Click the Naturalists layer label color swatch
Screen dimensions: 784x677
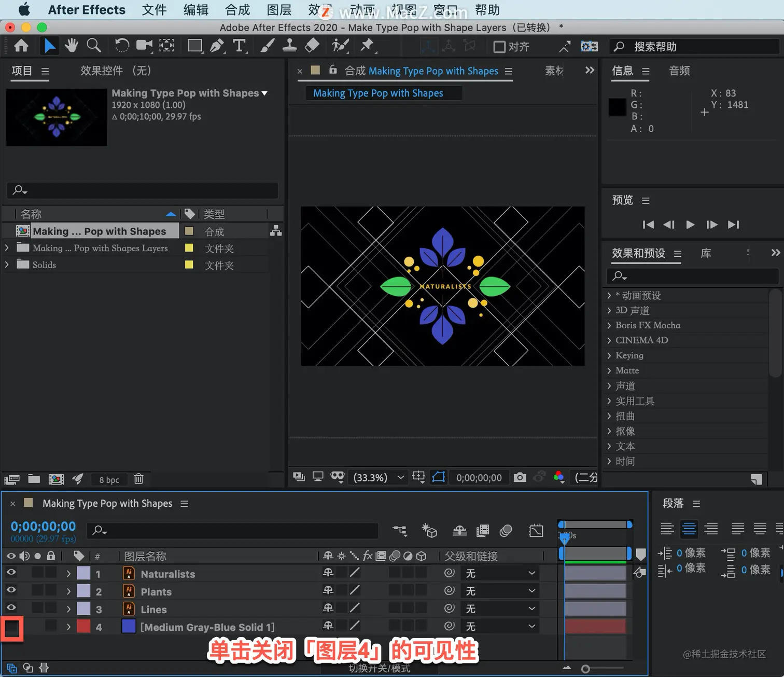(x=83, y=573)
